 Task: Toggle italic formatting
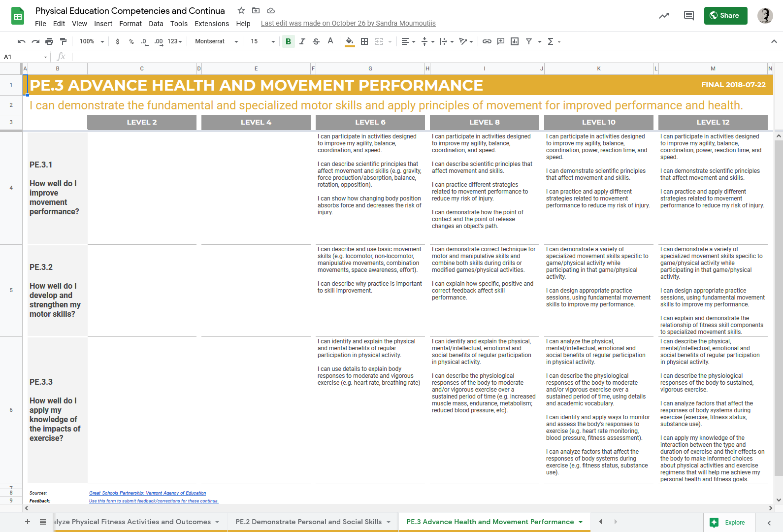[x=302, y=41]
